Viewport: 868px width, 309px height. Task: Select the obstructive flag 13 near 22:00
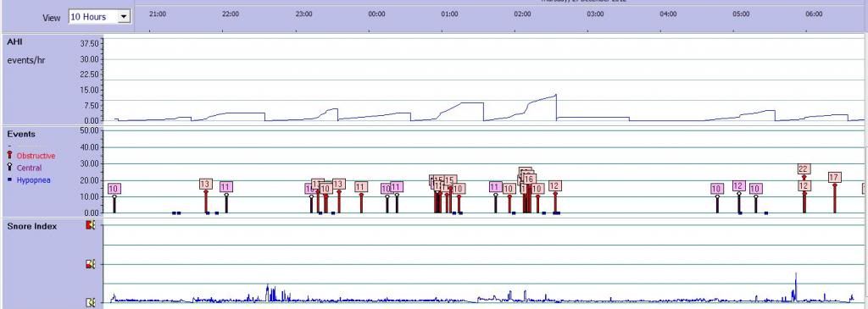click(x=205, y=184)
